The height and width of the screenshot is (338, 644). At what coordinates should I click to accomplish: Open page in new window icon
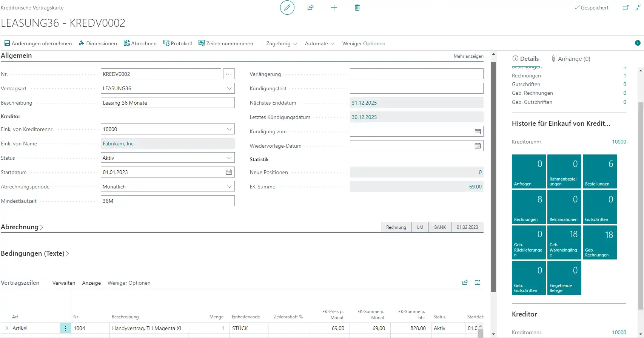pos(626,8)
